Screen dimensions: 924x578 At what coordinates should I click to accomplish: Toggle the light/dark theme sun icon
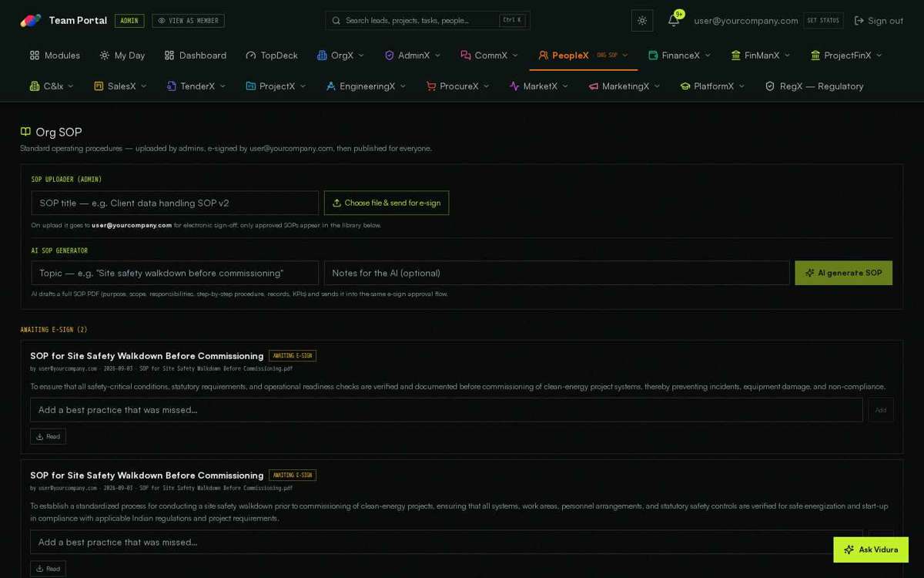642,21
